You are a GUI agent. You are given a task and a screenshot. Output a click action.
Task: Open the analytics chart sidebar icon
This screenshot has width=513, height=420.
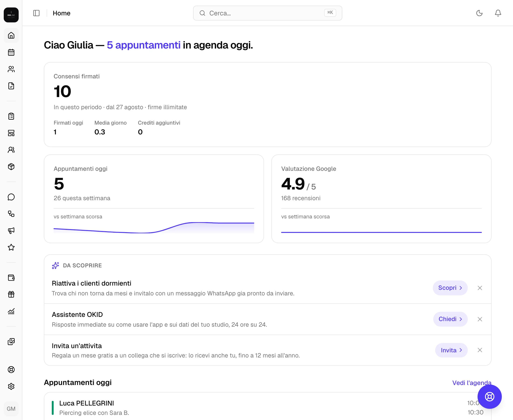(11, 311)
